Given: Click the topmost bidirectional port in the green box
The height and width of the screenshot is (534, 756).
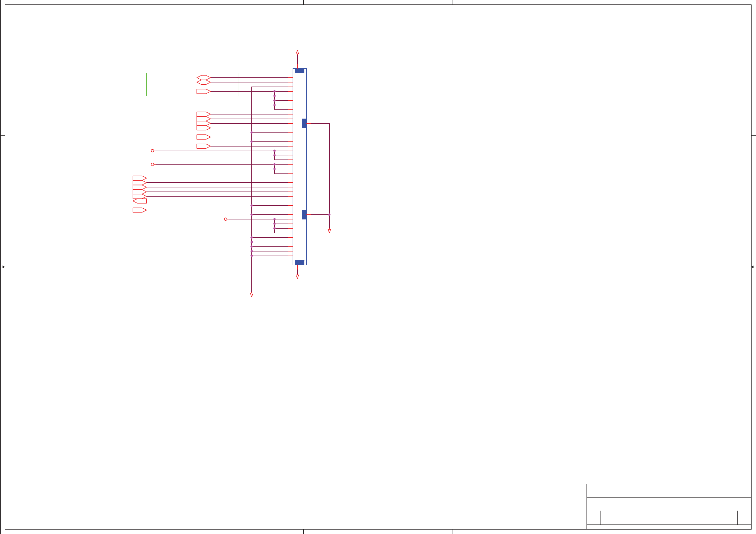Looking at the screenshot, I should click(x=203, y=78).
